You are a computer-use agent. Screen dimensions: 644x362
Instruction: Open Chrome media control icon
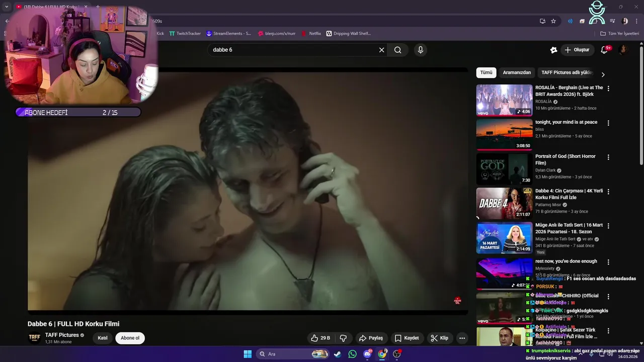[x=612, y=21]
